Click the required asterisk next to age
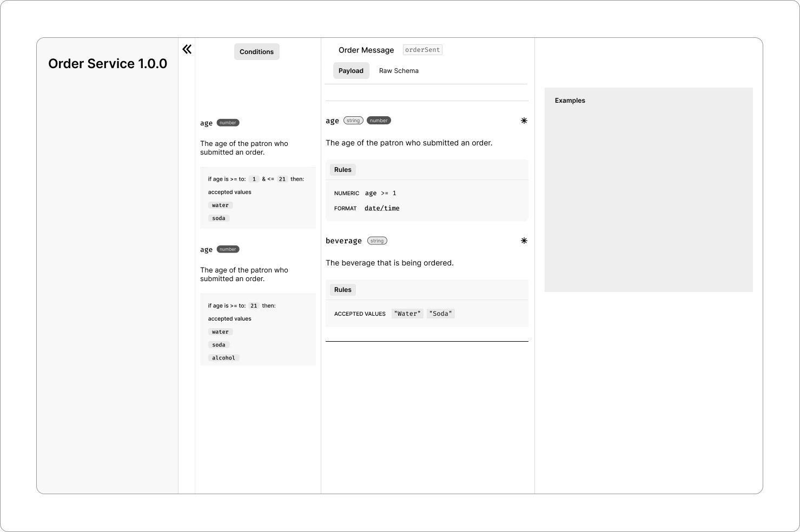The image size is (800, 532). pos(524,121)
